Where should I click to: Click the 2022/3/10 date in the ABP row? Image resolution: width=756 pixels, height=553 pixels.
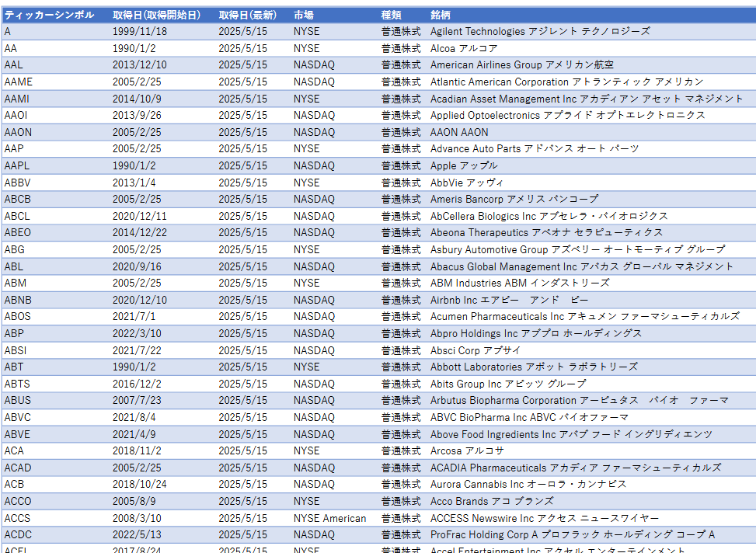point(137,333)
